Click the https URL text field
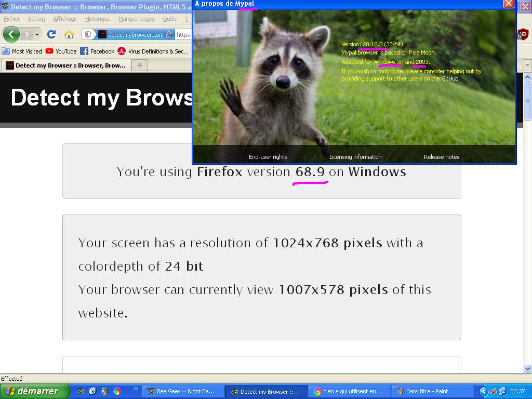This screenshot has width=532, height=399. coord(183,34)
